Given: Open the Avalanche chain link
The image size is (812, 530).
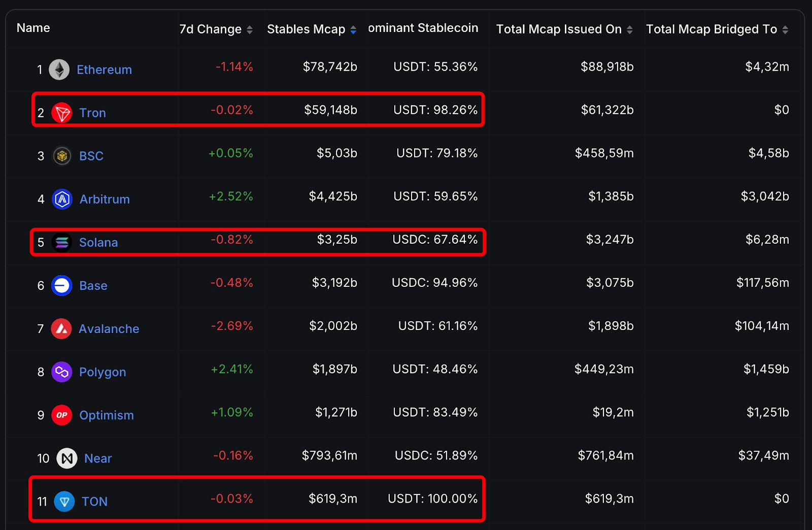Looking at the screenshot, I should pyautogui.click(x=109, y=329).
